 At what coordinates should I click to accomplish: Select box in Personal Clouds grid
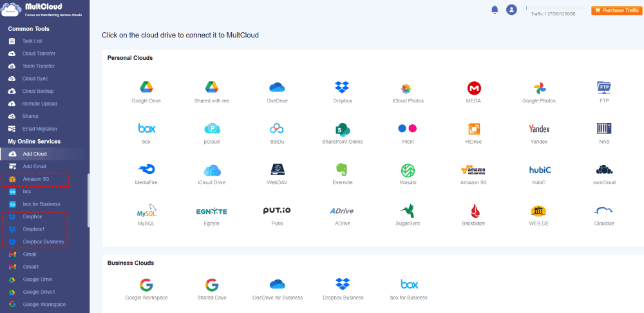pos(147,133)
